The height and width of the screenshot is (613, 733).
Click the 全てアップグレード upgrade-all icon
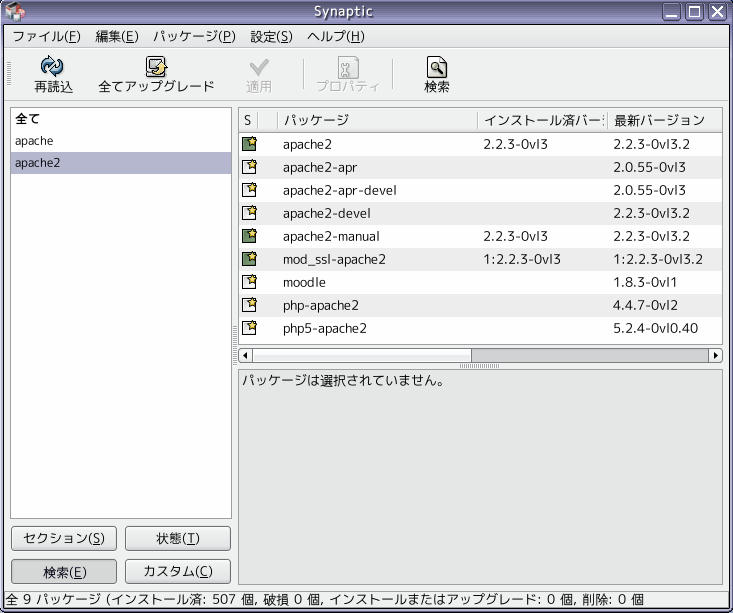click(x=156, y=66)
